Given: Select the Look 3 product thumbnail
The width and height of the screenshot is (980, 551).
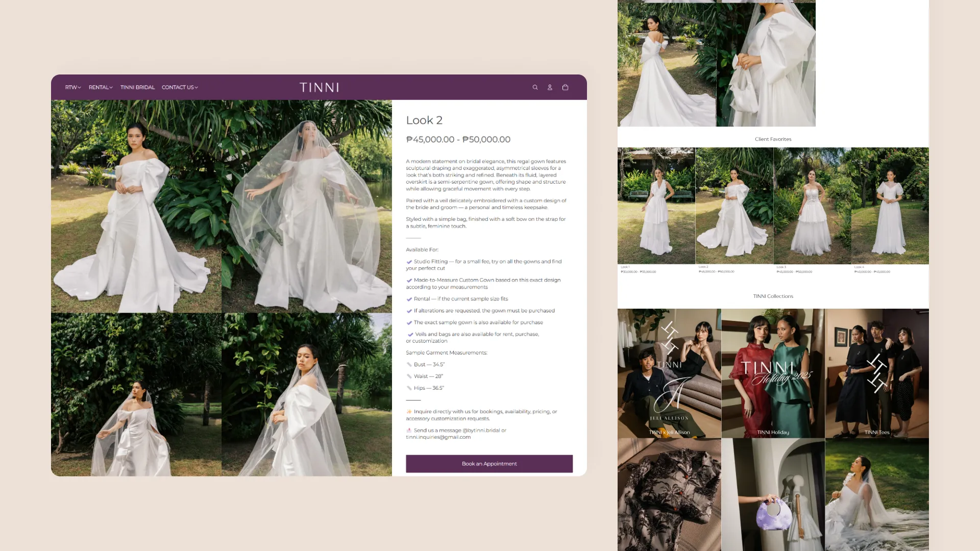Looking at the screenshot, I should point(812,206).
